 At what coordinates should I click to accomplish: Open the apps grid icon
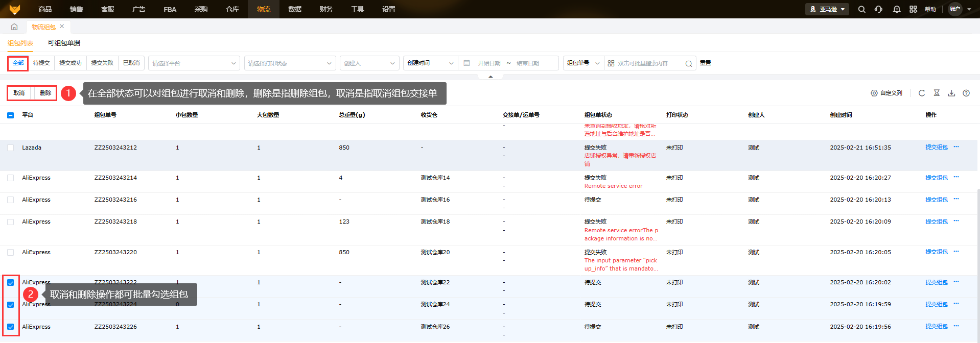913,9
